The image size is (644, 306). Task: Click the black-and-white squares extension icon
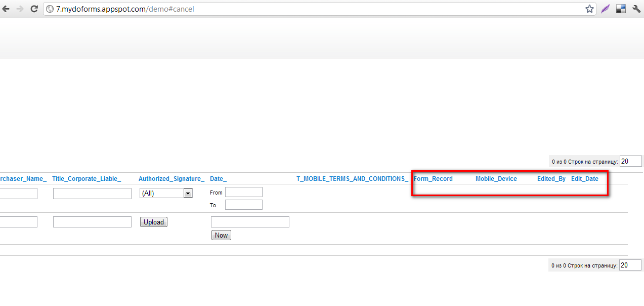tap(621, 9)
